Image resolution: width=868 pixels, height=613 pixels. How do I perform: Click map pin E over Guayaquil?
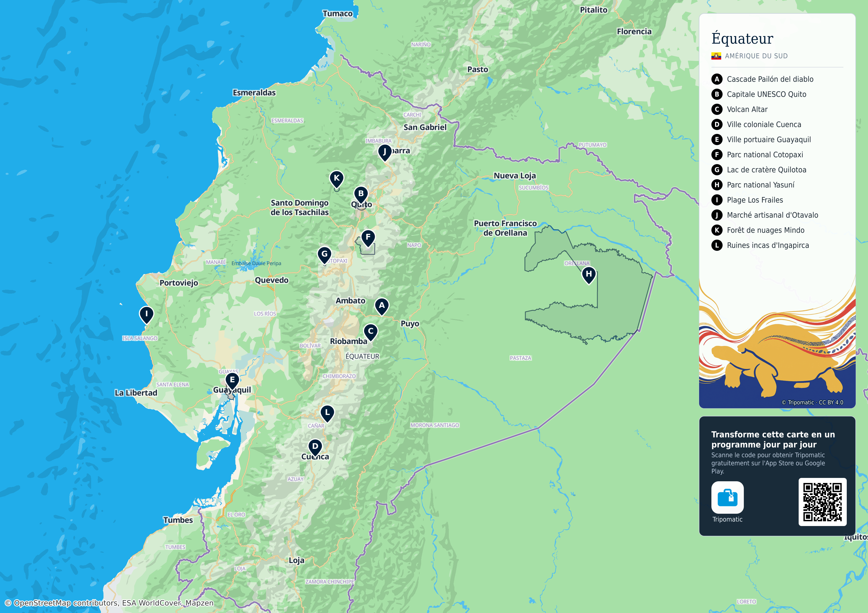pos(232,381)
